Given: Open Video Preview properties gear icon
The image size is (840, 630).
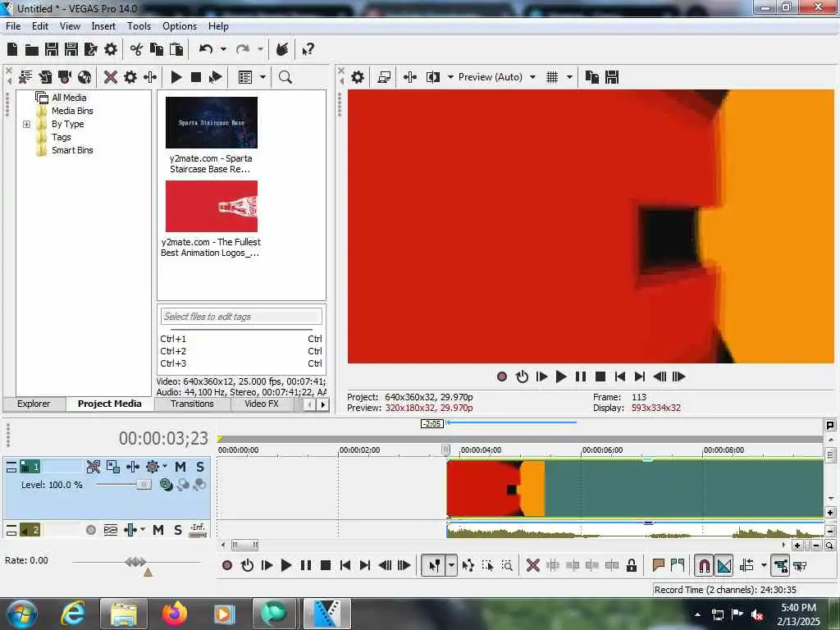Looking at the screenshot, I should [358, 77].
